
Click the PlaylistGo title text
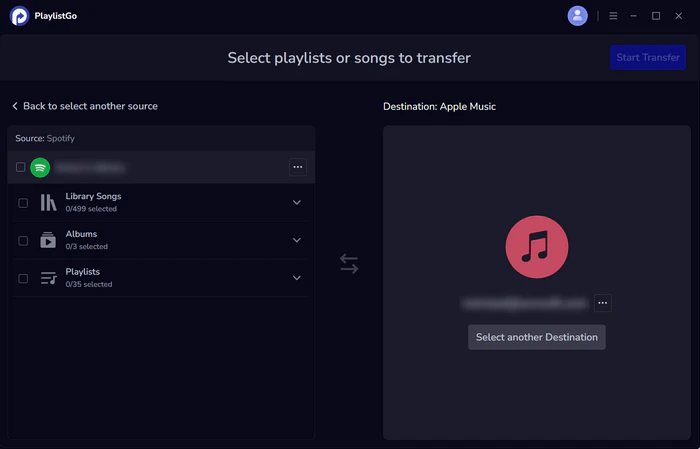click(56, 16)
